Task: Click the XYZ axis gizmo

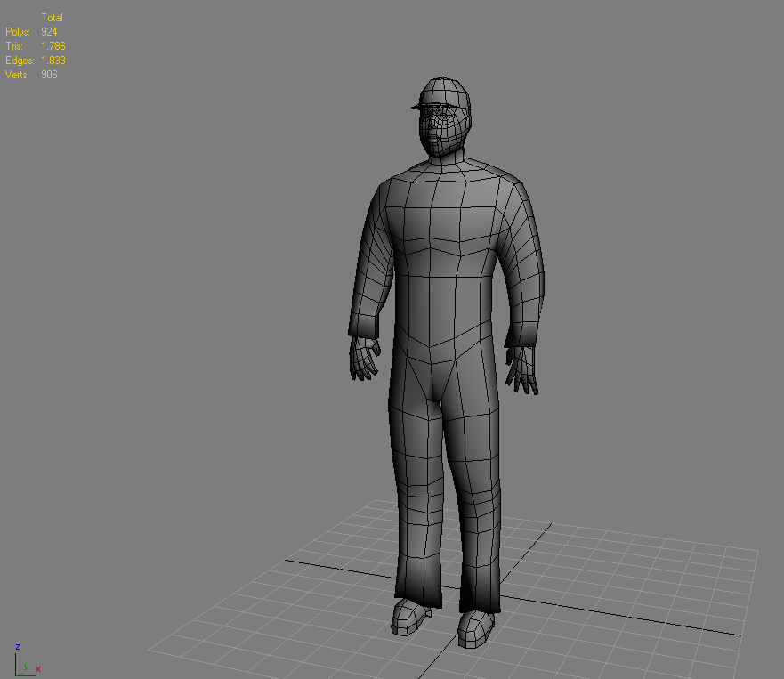Action: pyautogui.click(x=26, y=661)
